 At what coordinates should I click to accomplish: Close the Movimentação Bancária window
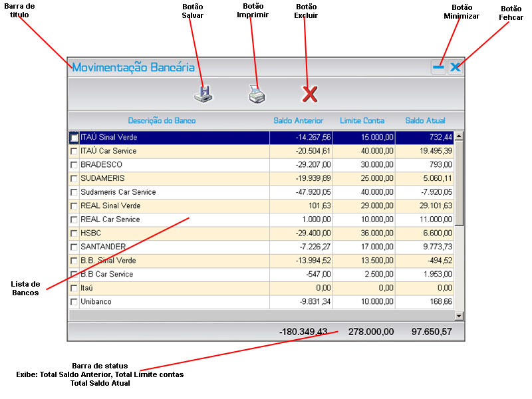pos(455,67)
